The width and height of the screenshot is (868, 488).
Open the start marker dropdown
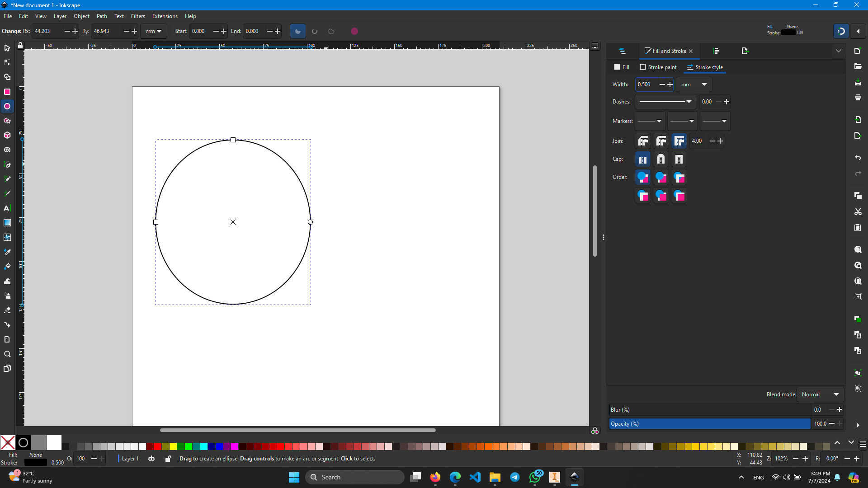point(650,121)
